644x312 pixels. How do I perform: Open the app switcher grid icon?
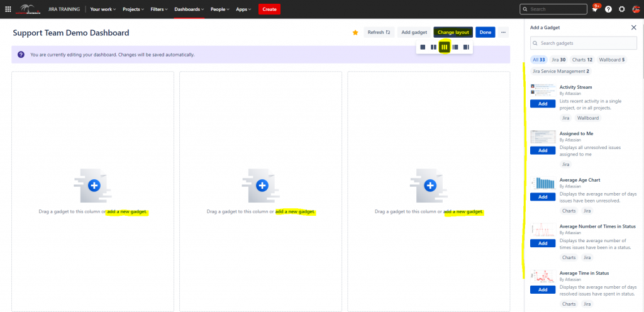coord(8,9)
